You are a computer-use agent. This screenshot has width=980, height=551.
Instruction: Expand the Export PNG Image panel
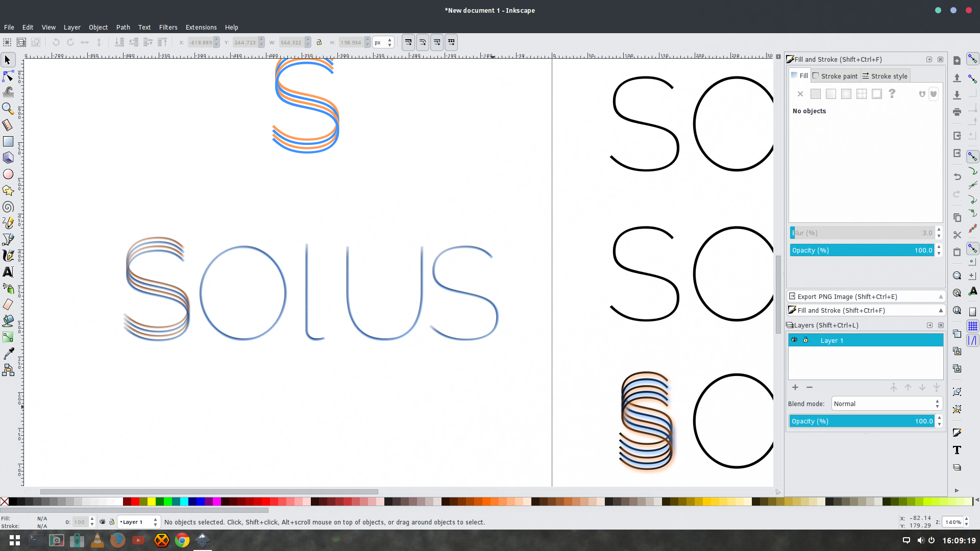866,296
